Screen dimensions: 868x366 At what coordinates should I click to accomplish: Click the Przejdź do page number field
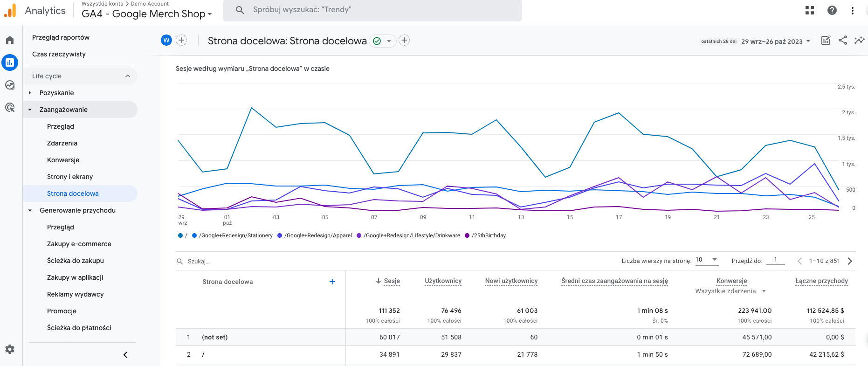click(x=776, y=260)
